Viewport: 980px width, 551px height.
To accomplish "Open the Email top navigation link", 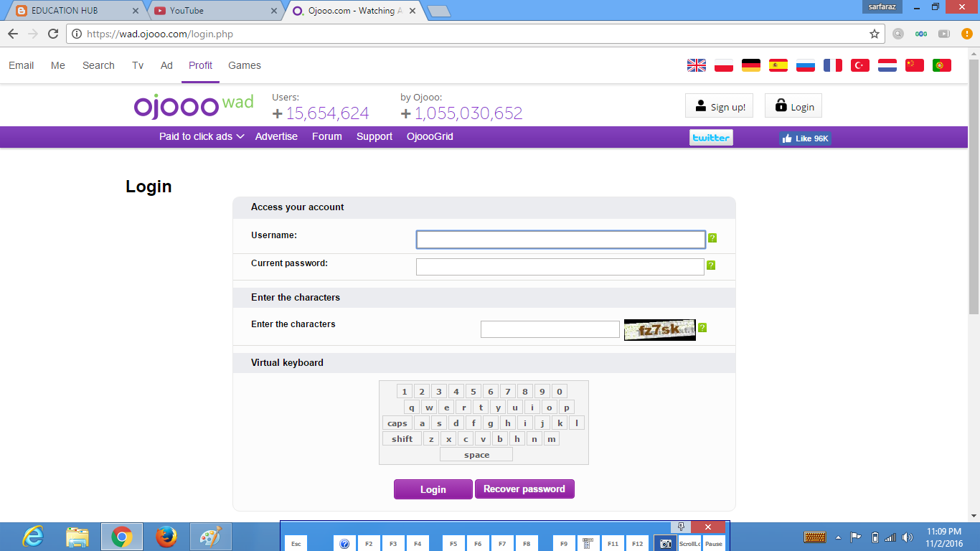I will click(22, 65).
